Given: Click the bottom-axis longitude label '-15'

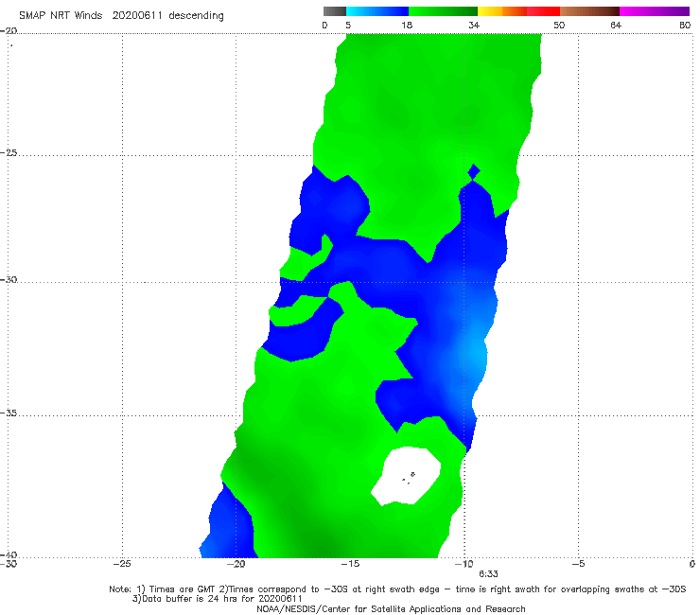Looking at the screenshot, I should [x=350, y=564].
